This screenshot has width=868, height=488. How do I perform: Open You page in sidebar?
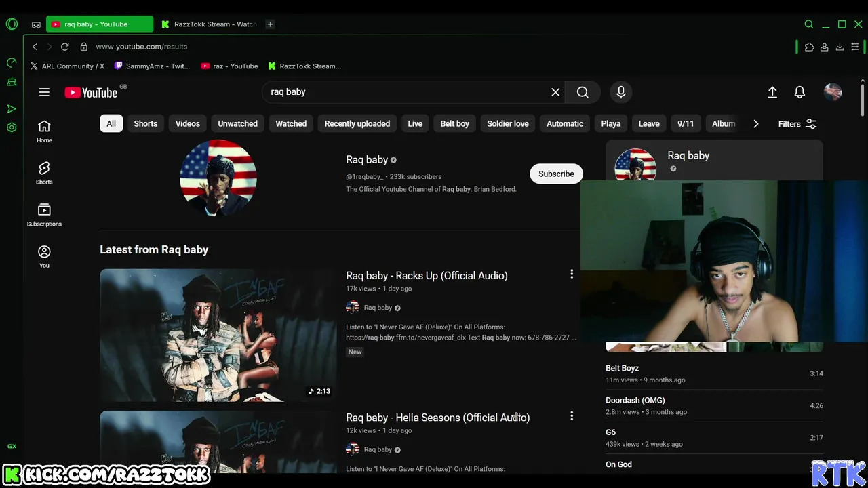[x=44, y=257]
